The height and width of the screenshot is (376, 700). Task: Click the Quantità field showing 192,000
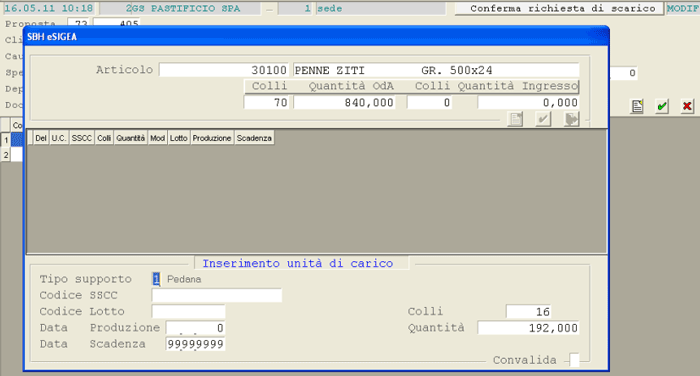click(529, 328)
